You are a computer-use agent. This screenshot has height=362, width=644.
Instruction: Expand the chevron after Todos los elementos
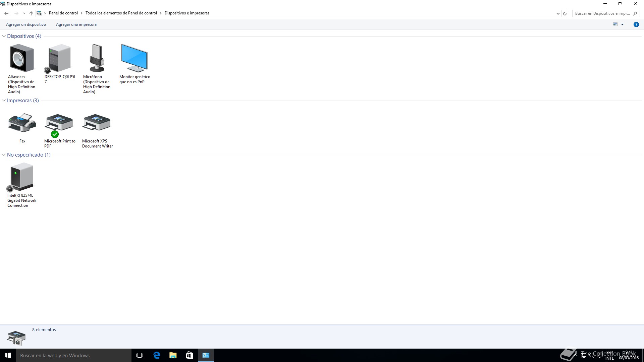161,13
